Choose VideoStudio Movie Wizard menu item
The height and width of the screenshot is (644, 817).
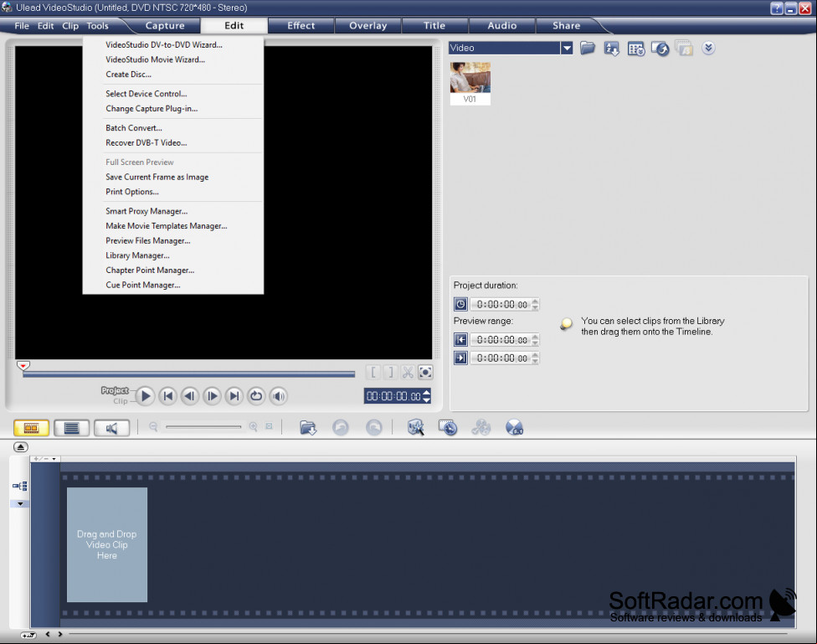(173, 59)
